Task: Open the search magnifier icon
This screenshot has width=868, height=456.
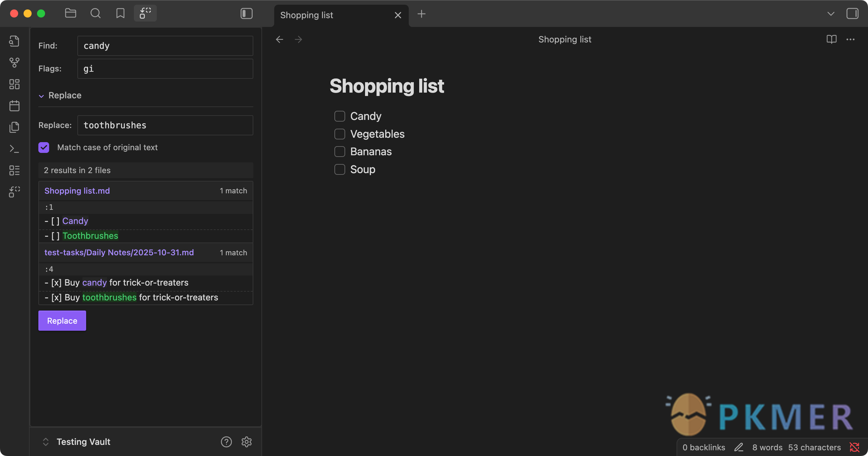Action: tap(95, 13)
